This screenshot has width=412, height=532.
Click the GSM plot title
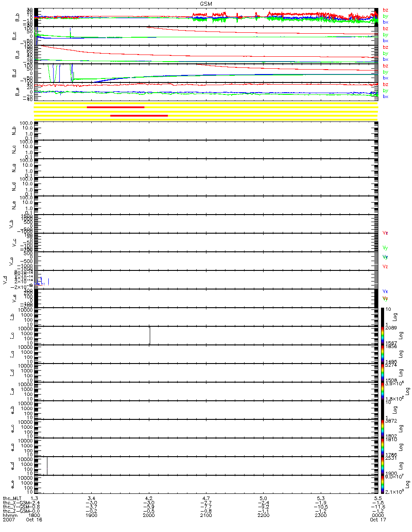[x=206, y=4]
